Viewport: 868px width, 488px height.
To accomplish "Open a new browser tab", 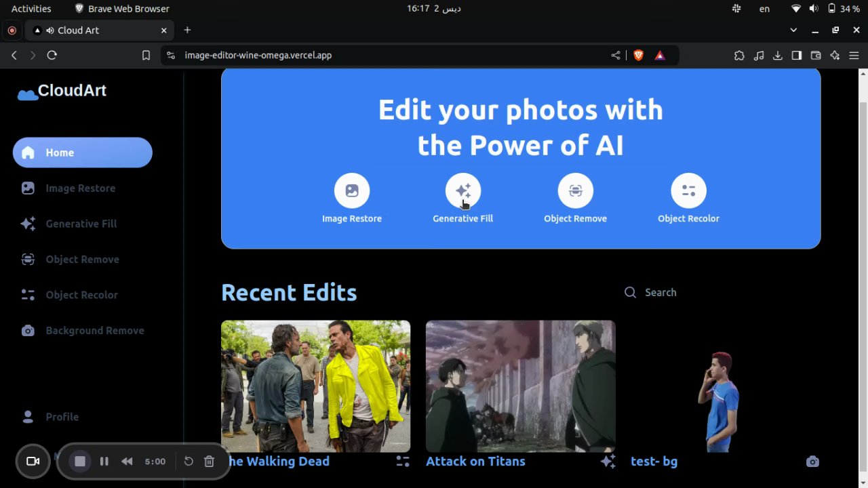I will (187, 30).
